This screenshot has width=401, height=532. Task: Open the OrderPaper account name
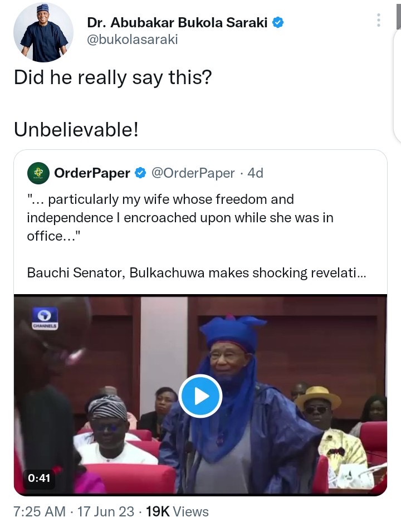92,173
